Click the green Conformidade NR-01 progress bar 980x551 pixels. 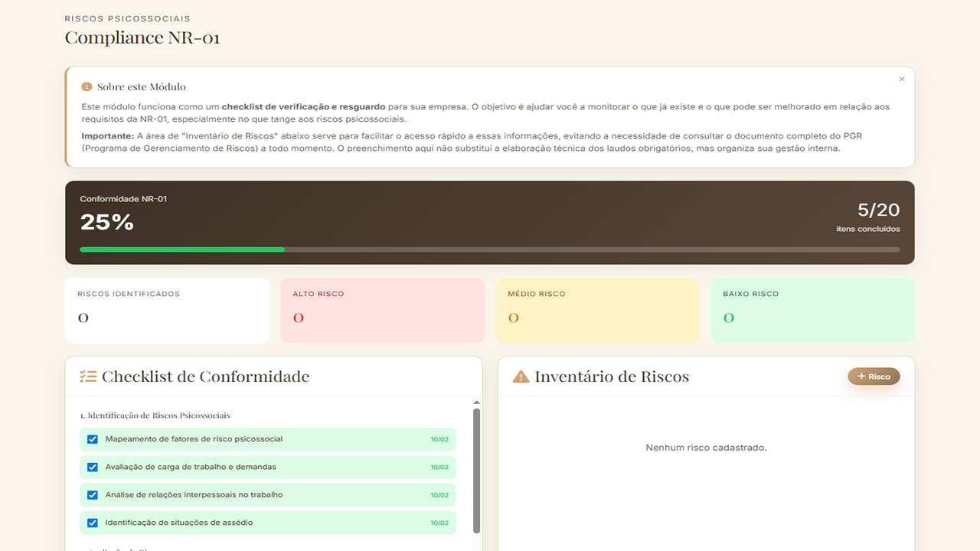(182, 249)
